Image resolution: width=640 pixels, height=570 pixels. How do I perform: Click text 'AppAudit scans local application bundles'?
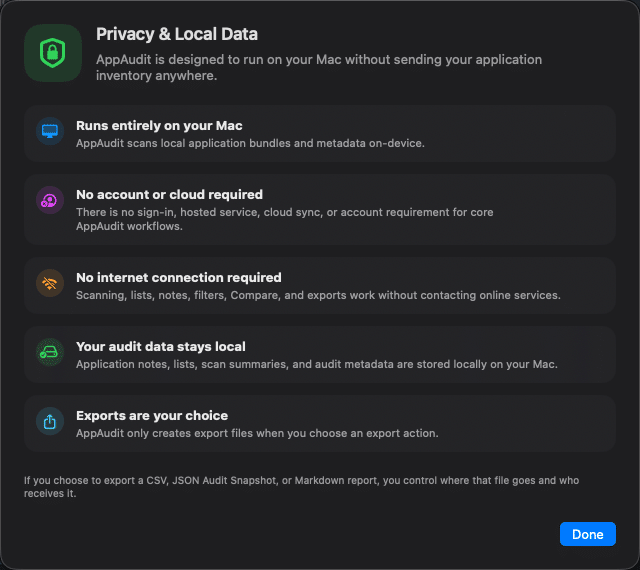pos(250,143)
